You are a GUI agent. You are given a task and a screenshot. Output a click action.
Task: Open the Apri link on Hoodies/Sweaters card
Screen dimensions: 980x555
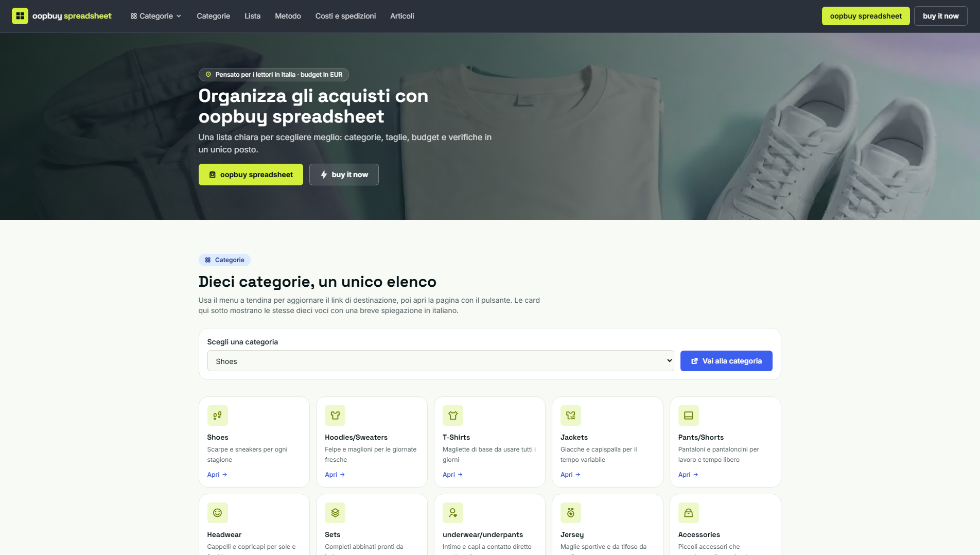pyautogui.click(x=335, y=475)
